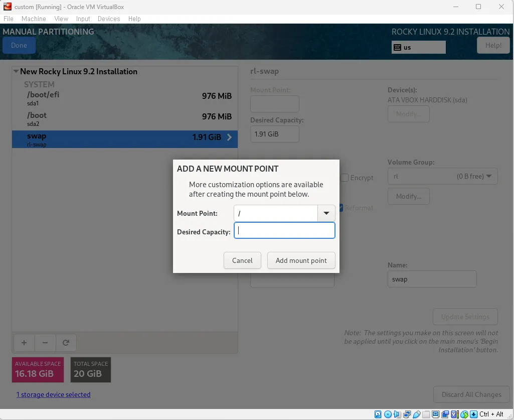514x420 pixels.
Task: Click the 1.91 GiB Desired Capacity field
Action: (275, 134)
